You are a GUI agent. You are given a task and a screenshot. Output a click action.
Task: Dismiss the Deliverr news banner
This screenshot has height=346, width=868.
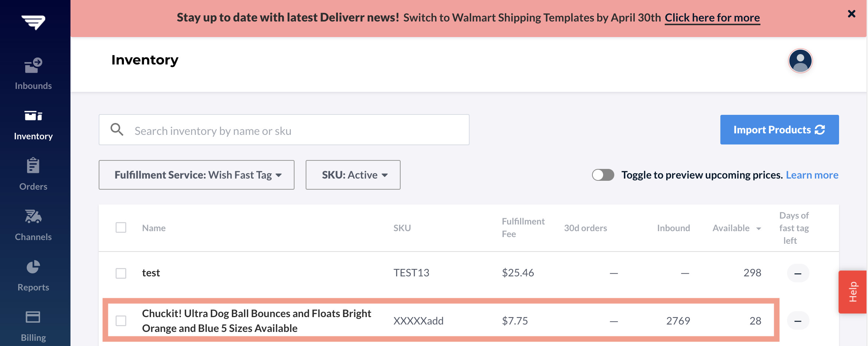852,14
